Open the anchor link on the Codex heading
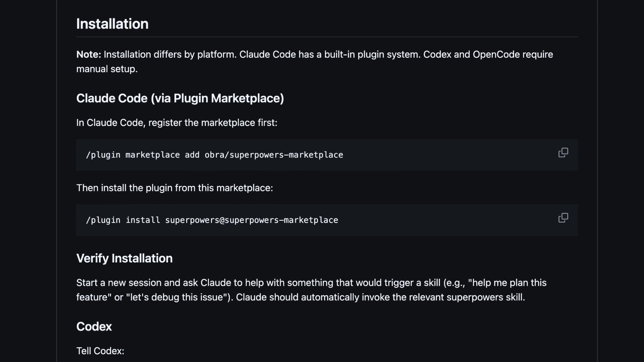This screenshot has width=644, height=362. [x=94, y=326]
